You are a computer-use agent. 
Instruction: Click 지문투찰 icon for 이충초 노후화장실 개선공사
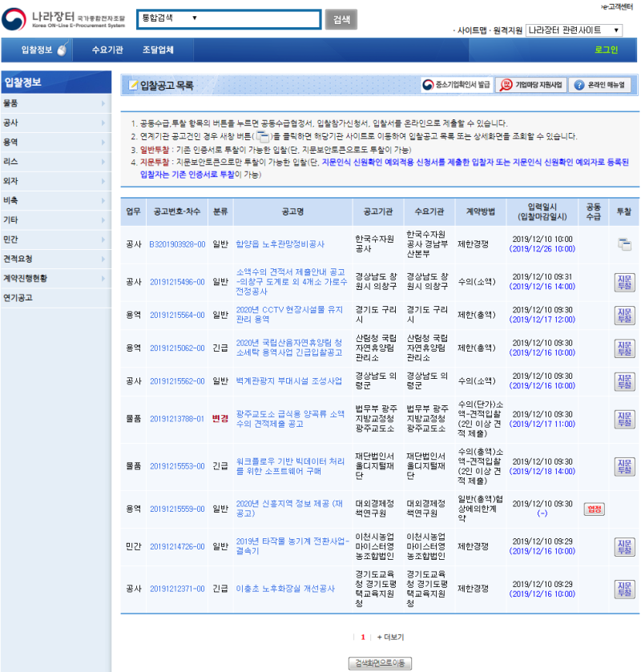pos(624,589)
